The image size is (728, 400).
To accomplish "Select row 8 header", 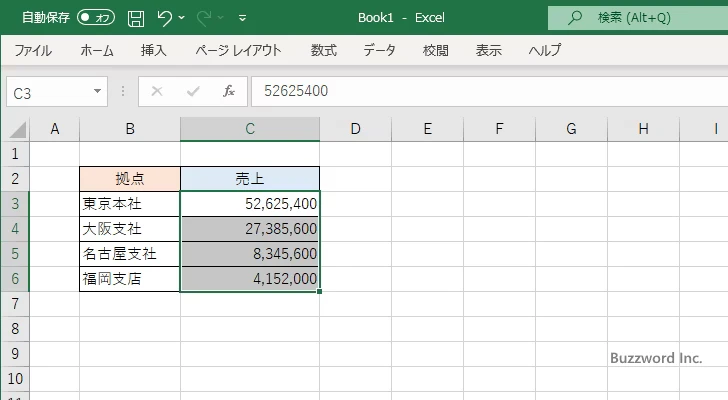I will [15, 329].
